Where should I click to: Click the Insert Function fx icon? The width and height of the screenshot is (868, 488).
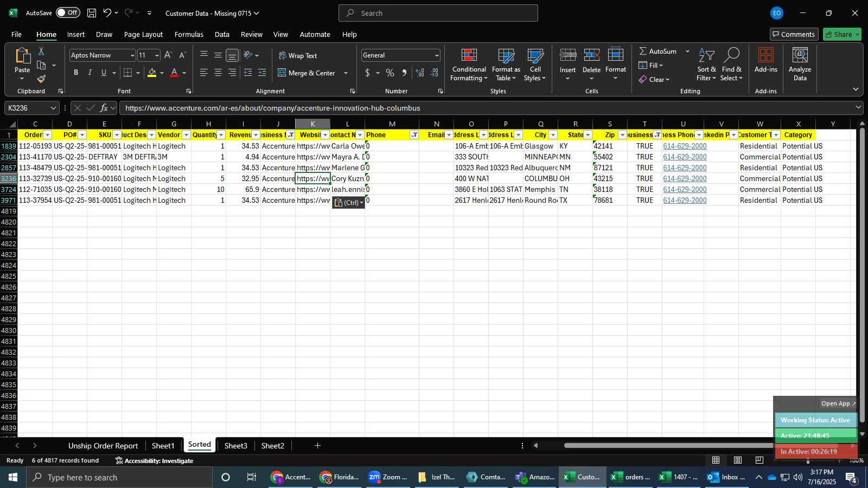click(104, 108)
